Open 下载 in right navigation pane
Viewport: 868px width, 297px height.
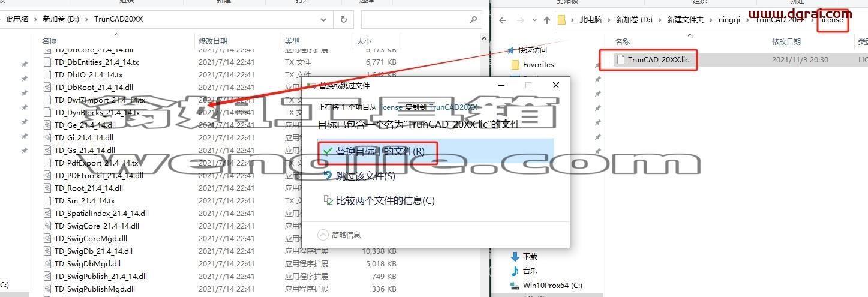point(530,256)
